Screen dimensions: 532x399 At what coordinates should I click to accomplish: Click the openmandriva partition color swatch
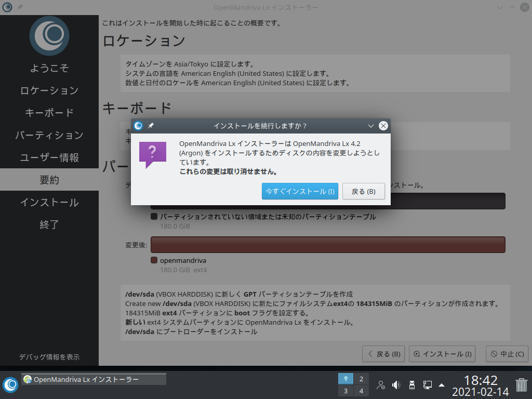[x=154, y=260]
